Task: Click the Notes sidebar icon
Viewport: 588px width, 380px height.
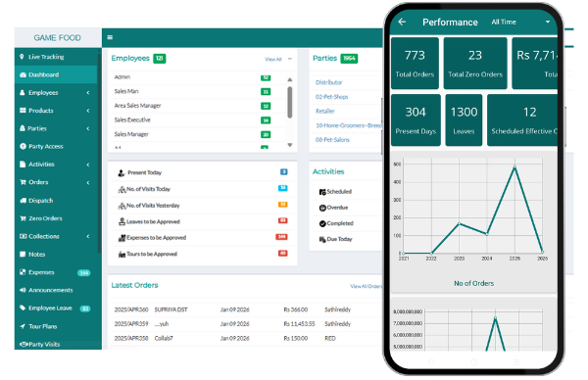Action: (x=23, y=254)
